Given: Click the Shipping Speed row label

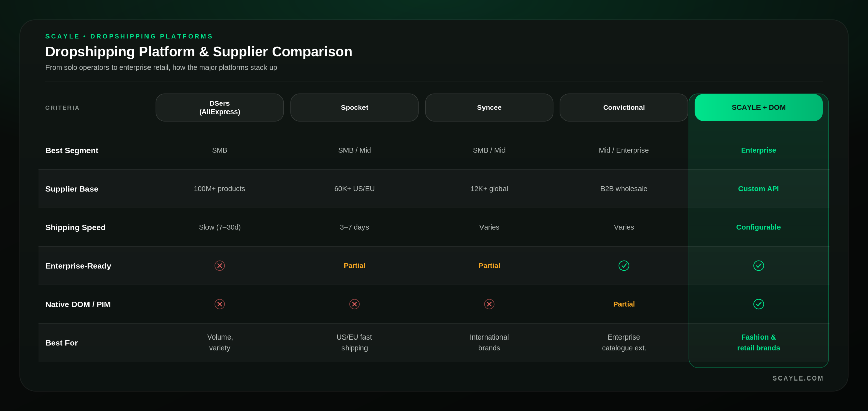Looking at the screenshot, I should click(x=75, y=227).
